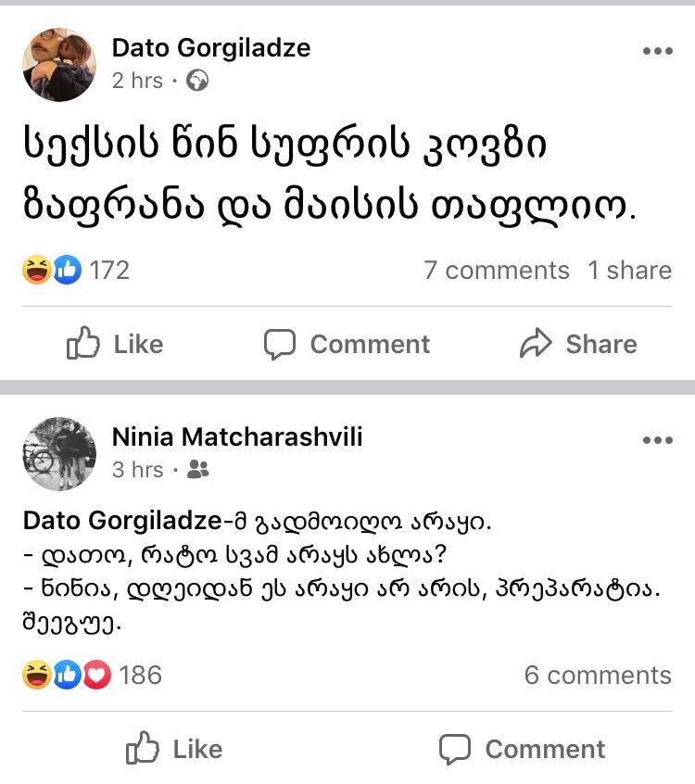Click the friends audience privacy icon
The height and width of the screenshot is (784, 695).
point(198,470)
